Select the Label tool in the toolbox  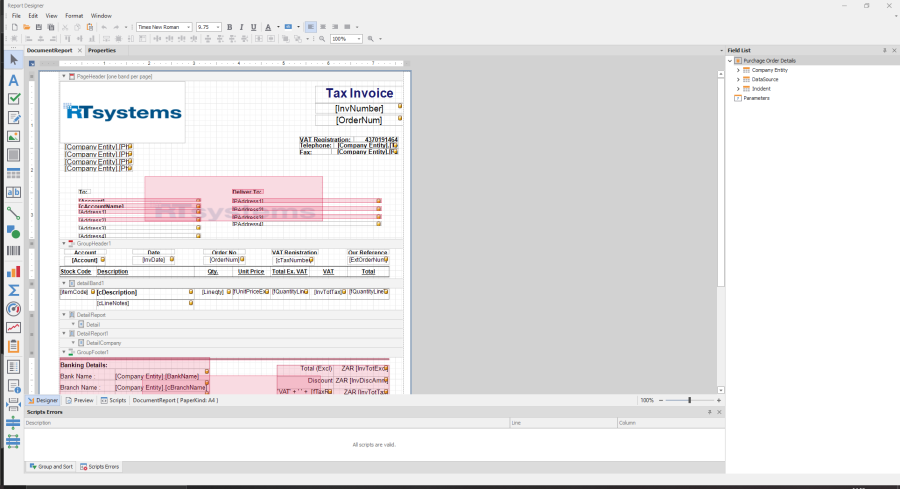click(13, 80)
